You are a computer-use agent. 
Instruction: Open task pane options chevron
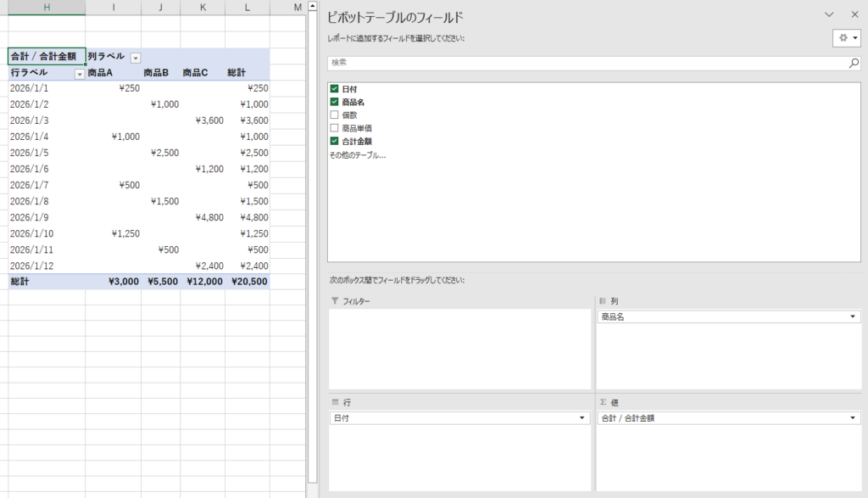[830, 14]
